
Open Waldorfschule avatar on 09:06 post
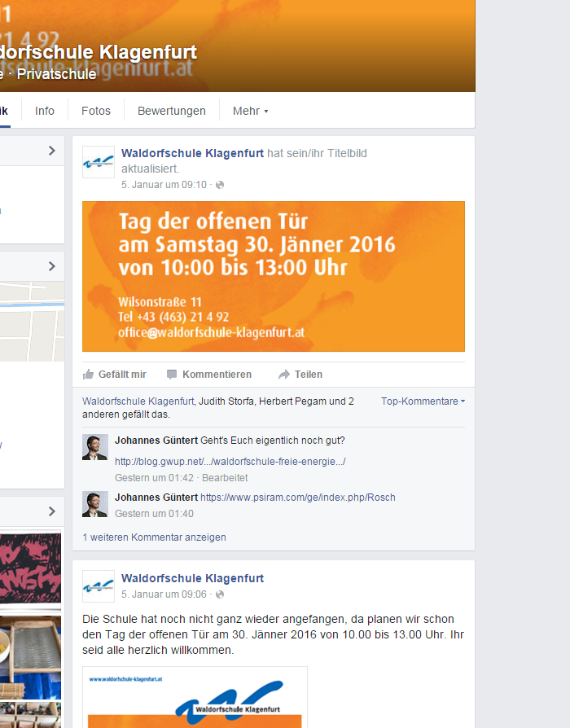(x=99, y=586)
